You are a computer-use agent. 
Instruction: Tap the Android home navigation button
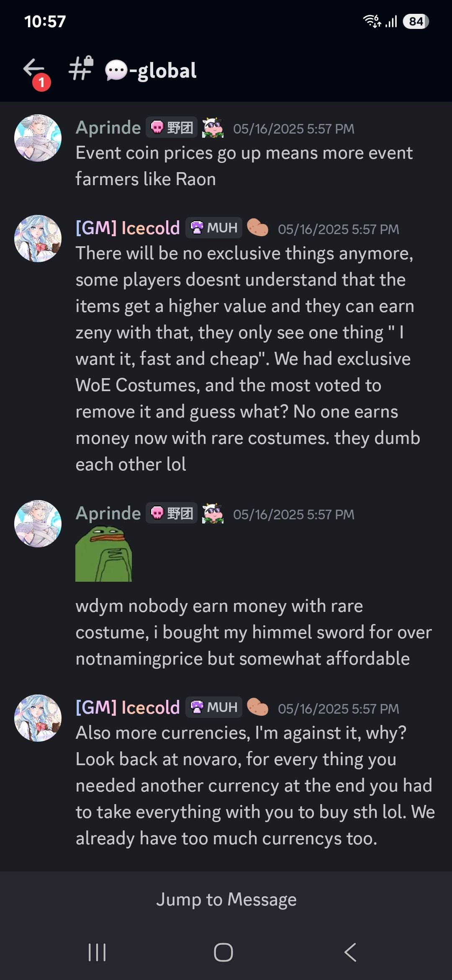point(223,952)
